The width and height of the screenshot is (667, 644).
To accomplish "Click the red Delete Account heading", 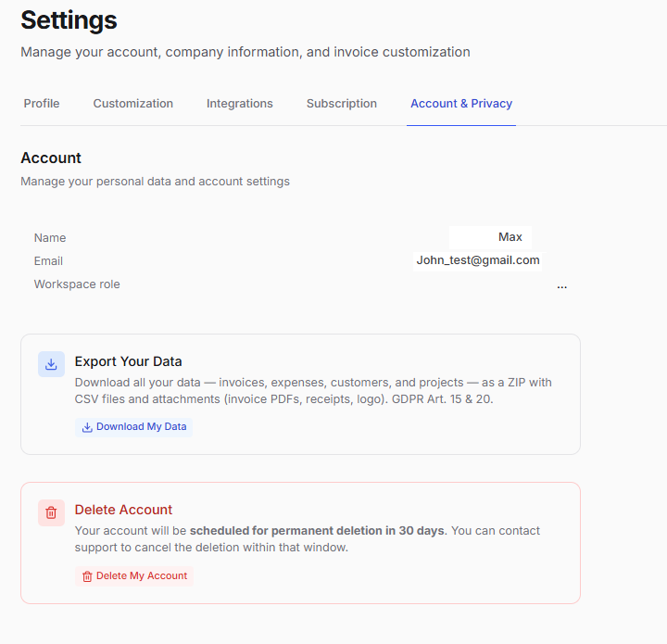I will 123,510.
